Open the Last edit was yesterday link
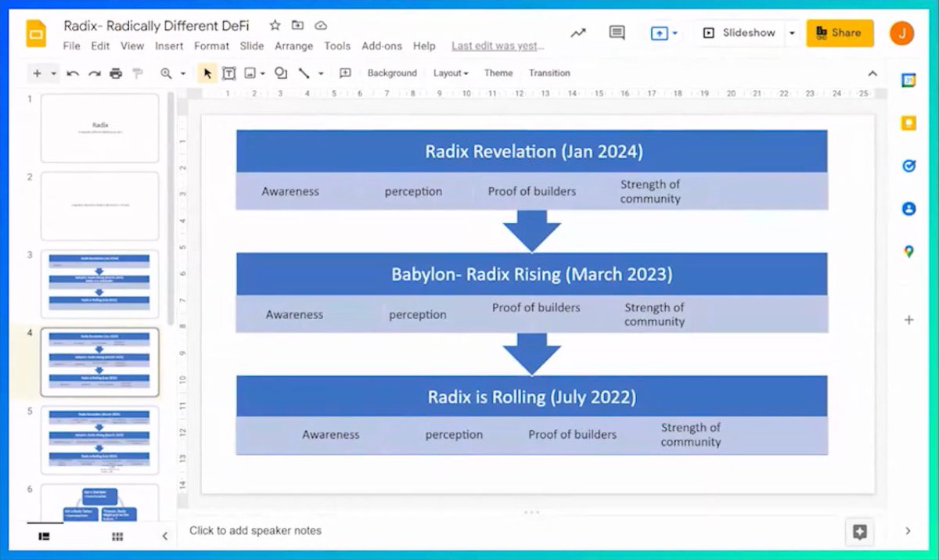This screenshot has height=560, width=939. (x=498, y=46)
